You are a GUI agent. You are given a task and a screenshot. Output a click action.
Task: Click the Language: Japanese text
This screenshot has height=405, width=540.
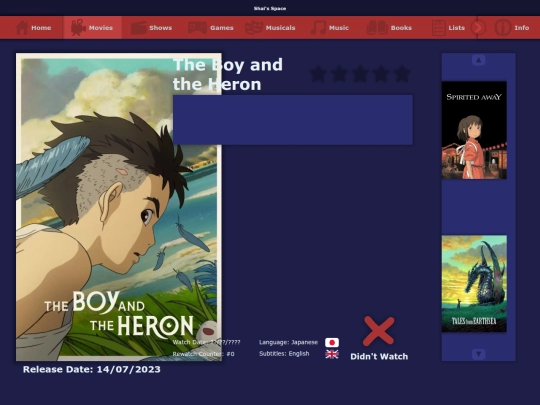click(288, 342)
